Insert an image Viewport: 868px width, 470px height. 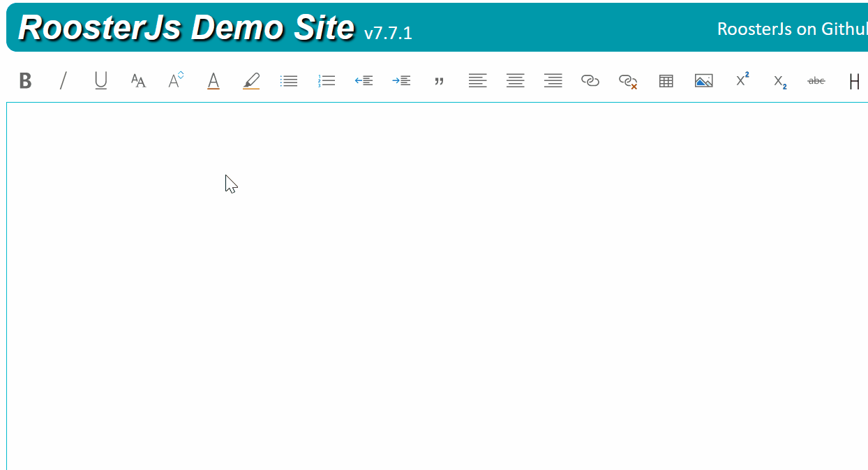703,80
